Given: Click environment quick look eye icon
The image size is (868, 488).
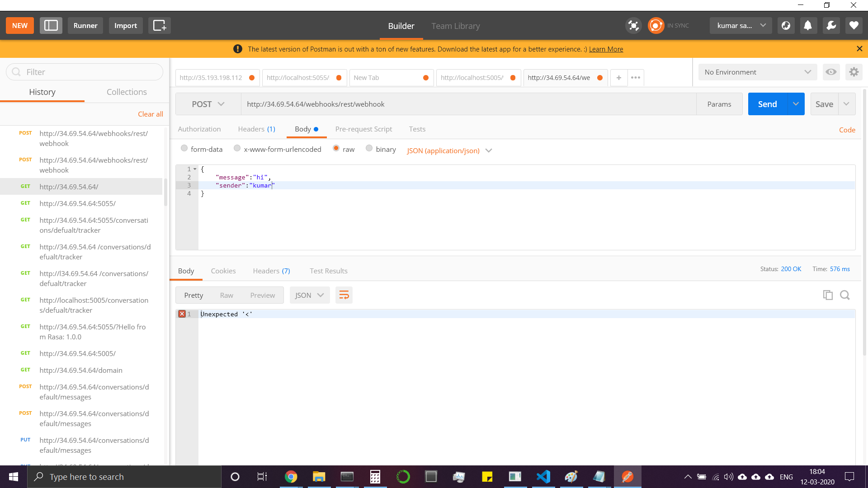Looking at the screenshot, I should click(831, 72).
